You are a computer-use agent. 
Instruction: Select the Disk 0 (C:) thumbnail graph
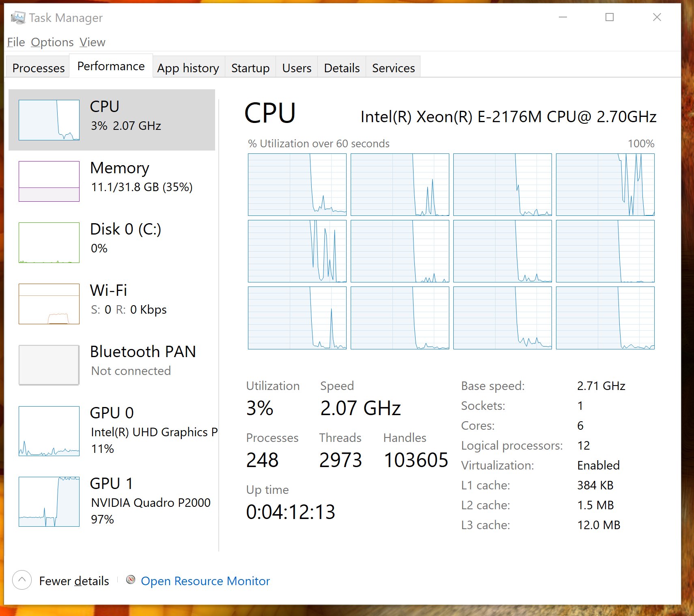click(49, 243)
